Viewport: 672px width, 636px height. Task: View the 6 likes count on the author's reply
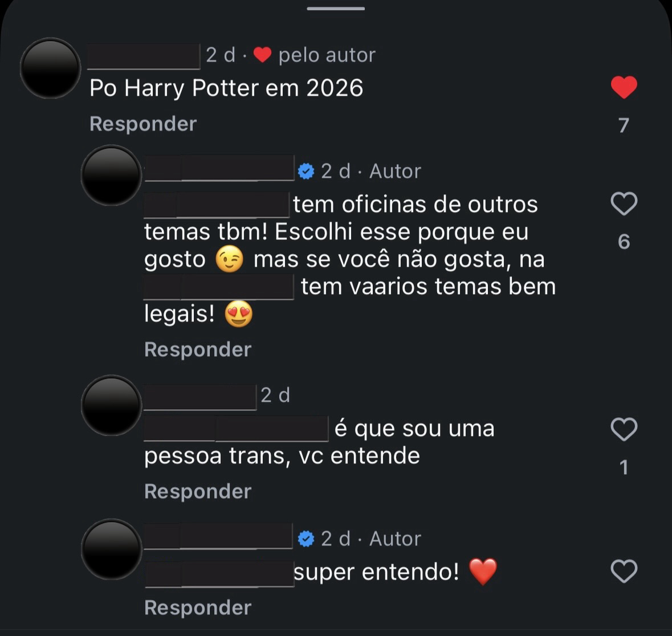pyautogui.click(x=624, y=242)
